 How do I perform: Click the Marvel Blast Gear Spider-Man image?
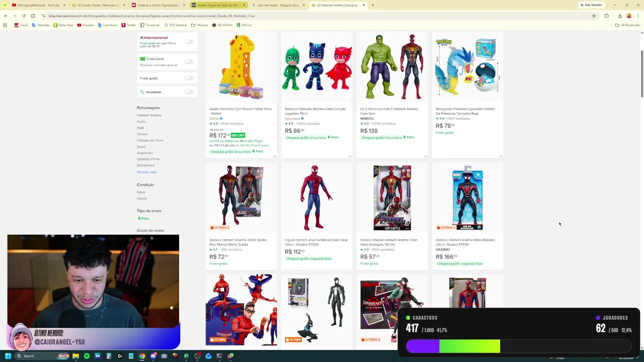tap(316, 198)
